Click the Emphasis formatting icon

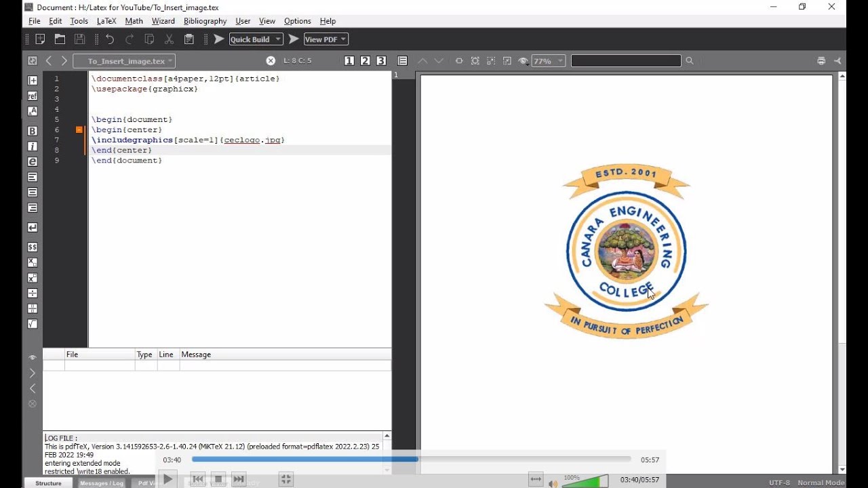33,162
